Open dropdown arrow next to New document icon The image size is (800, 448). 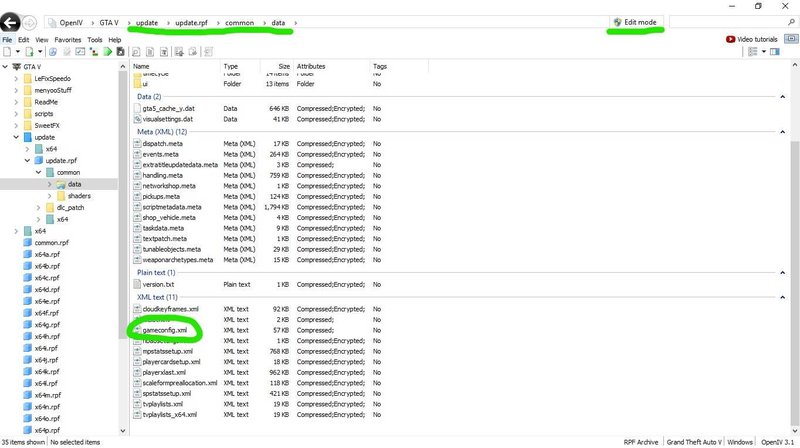(17, 52)
